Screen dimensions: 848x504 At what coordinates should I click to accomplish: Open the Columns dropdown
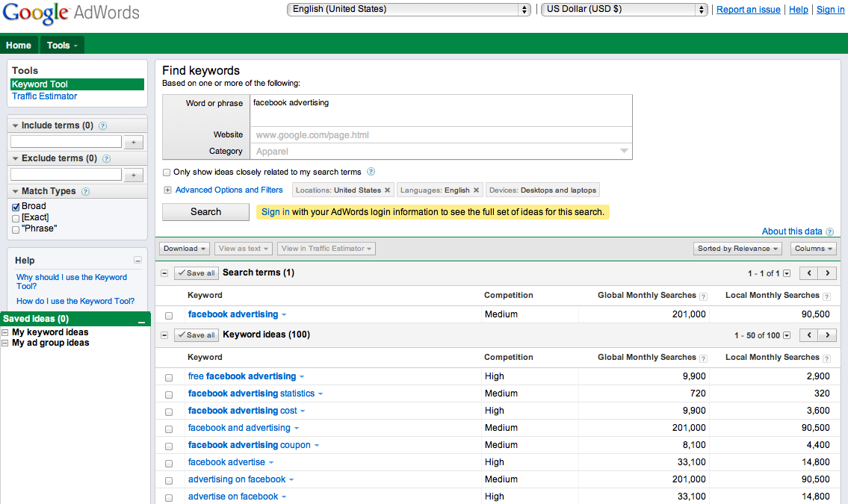coord(814,249)
